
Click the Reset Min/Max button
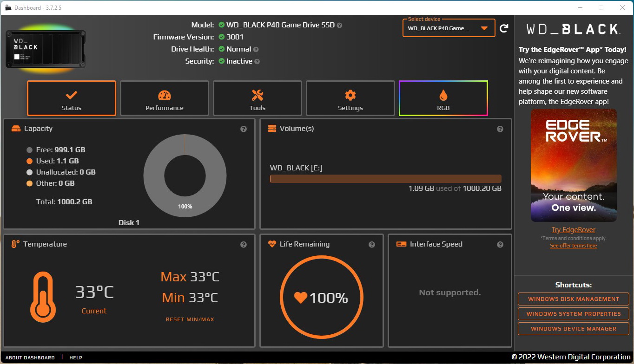click(x=190, y=319)
